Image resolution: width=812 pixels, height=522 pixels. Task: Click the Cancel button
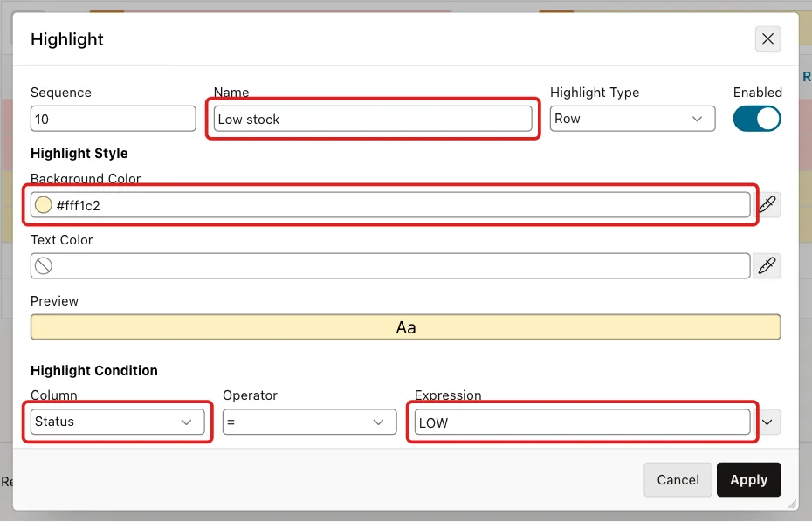678,479
